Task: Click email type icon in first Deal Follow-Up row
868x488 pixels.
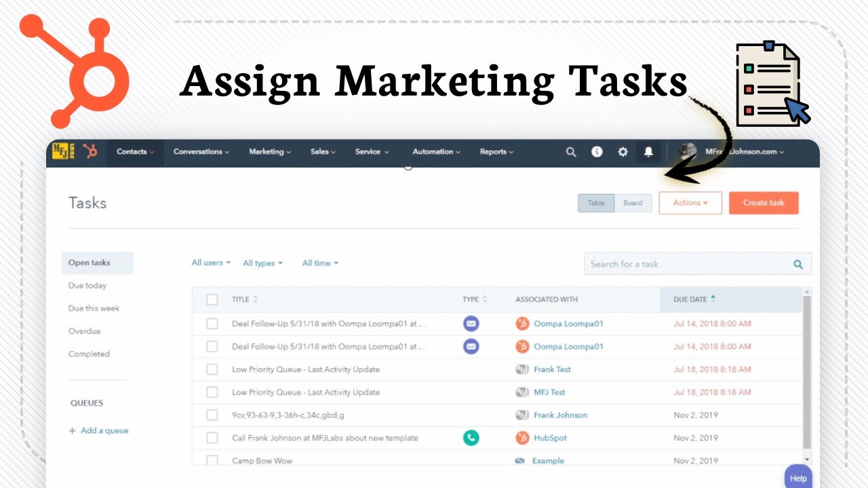Action: [x=471, y=323]
